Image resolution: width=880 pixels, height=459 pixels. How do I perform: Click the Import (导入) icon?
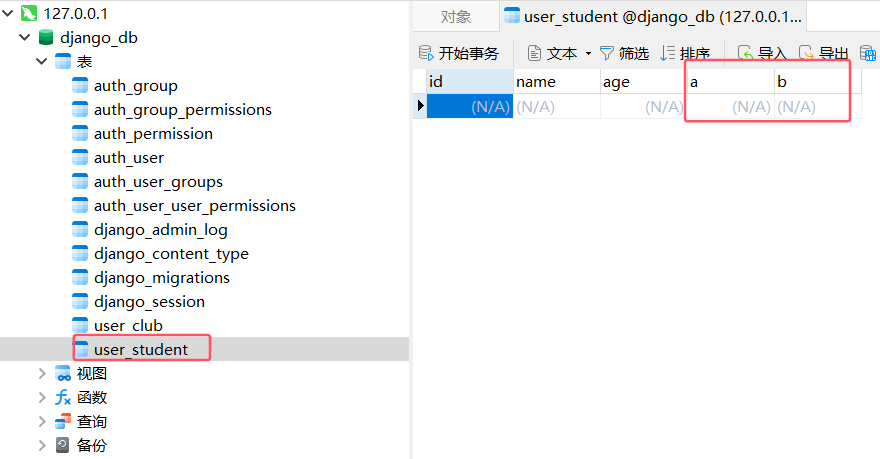click(746, 53)
